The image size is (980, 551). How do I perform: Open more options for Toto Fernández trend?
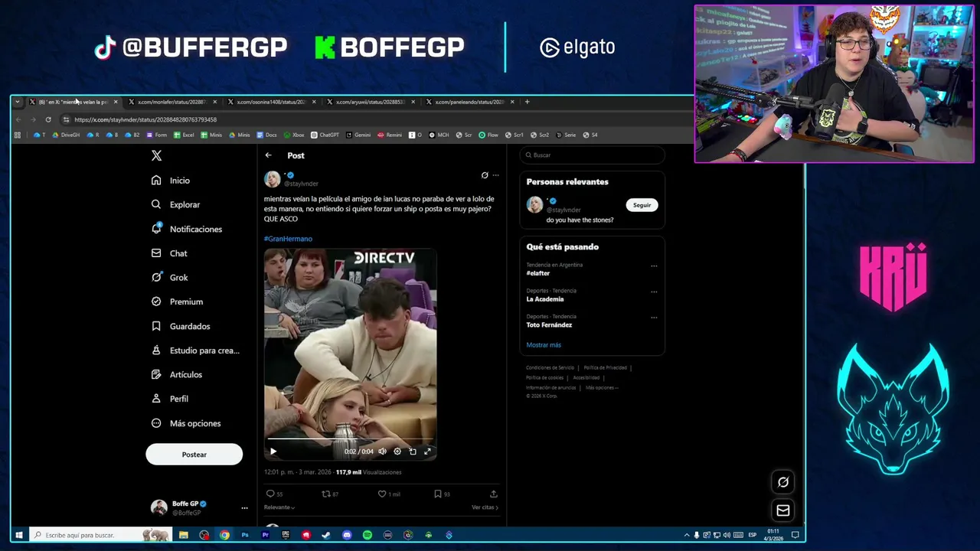coord(654,318)
